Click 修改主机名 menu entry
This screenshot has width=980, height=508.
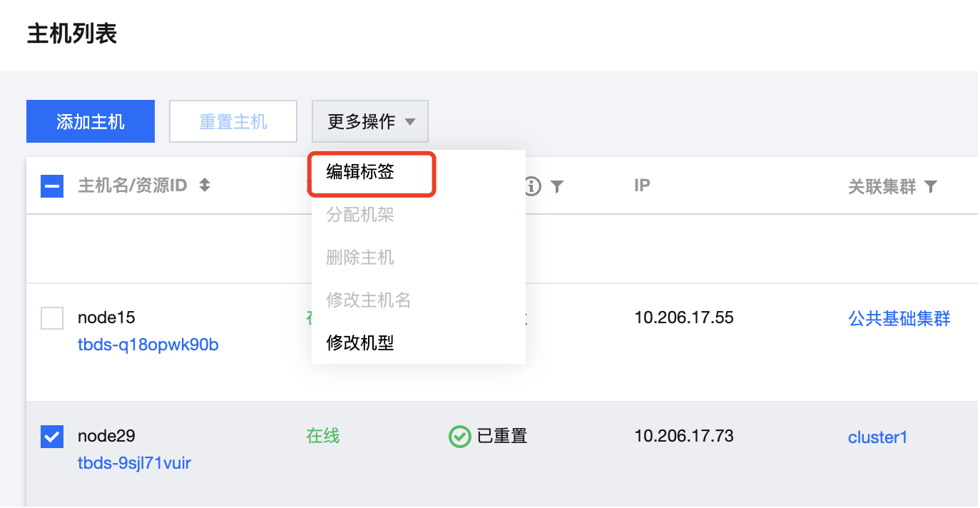click(x=369, y=300)
